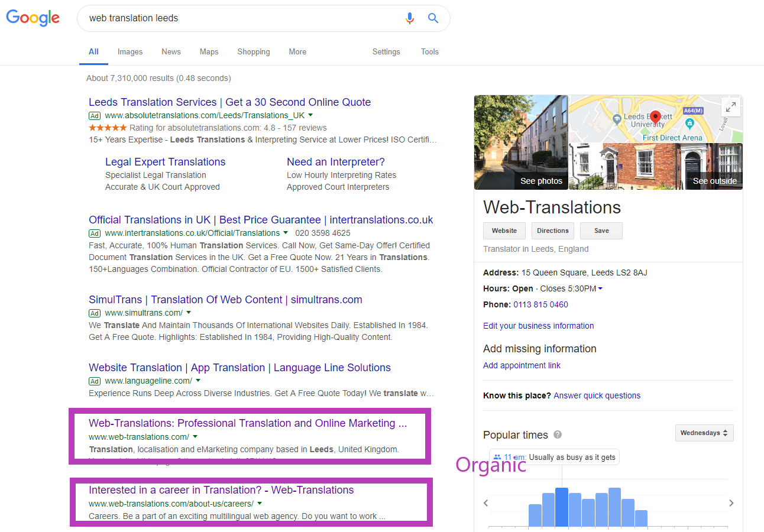
Task: Open SimulTrans Translation Of Web Content ad
Action: click(225, 300)
